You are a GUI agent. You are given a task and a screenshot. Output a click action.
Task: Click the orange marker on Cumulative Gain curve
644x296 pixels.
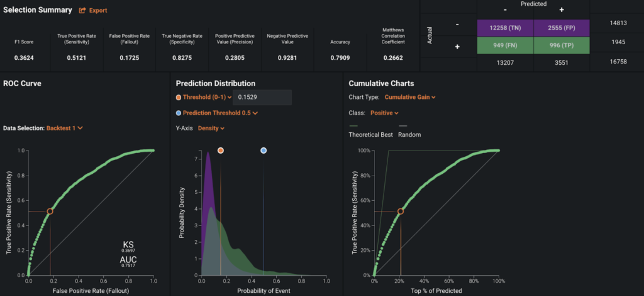pyautogui.click(x=401, y=212)
